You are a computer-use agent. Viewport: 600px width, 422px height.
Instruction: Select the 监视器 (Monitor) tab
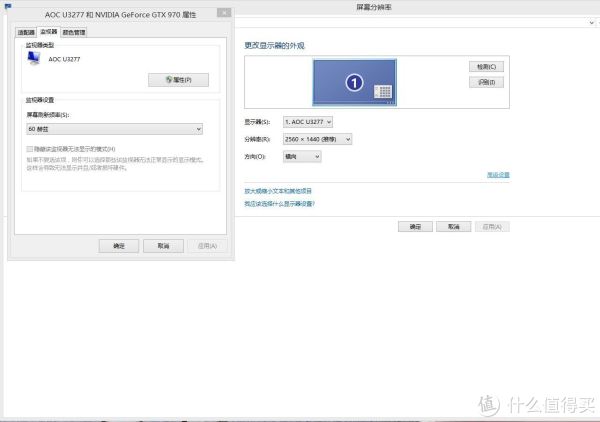pos(49,32)
